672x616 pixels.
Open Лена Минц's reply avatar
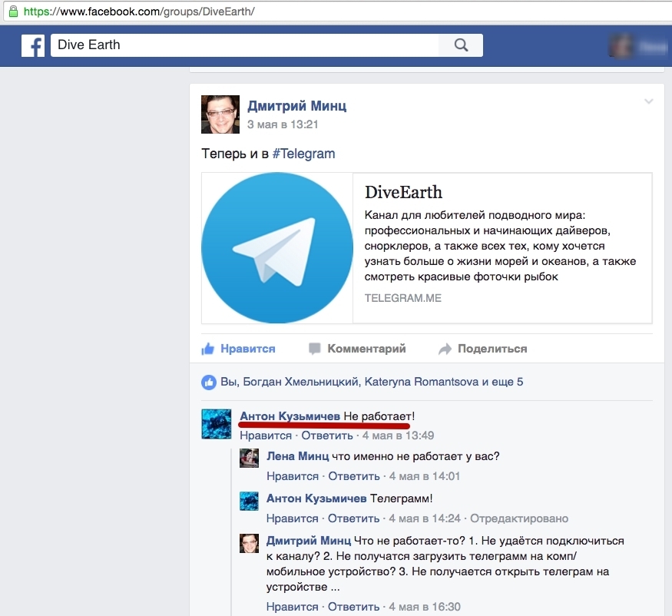(x=249, y=458)
